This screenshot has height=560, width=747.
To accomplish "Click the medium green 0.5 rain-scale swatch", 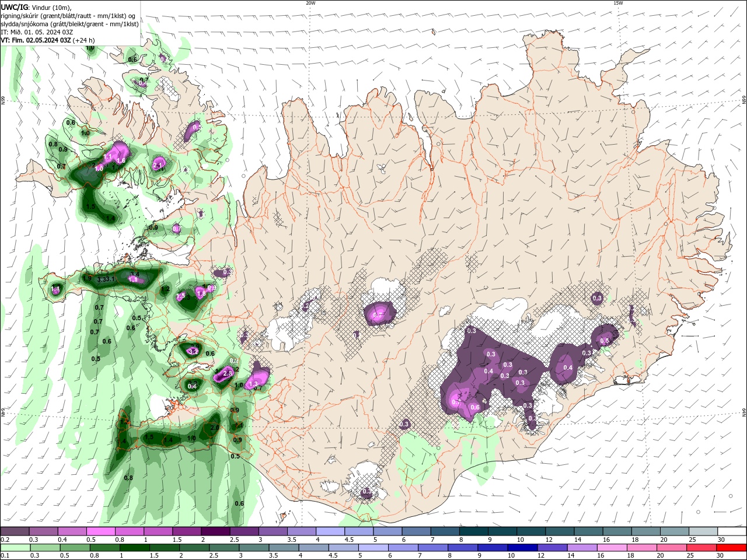I will (74, 548).
